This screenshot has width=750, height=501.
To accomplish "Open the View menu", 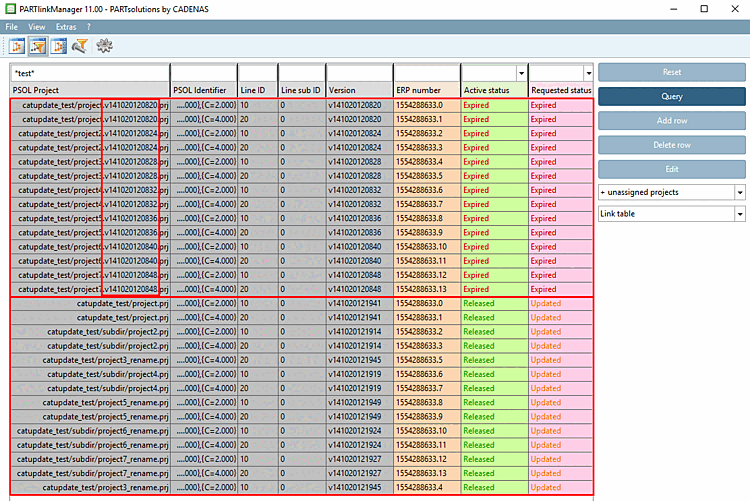I will point(36,26).
